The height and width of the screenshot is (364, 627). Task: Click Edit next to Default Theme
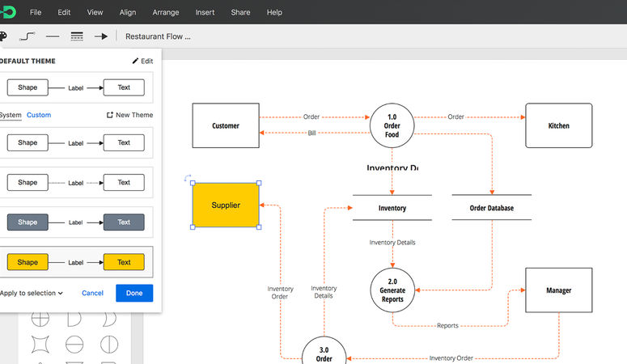[142, 61]
